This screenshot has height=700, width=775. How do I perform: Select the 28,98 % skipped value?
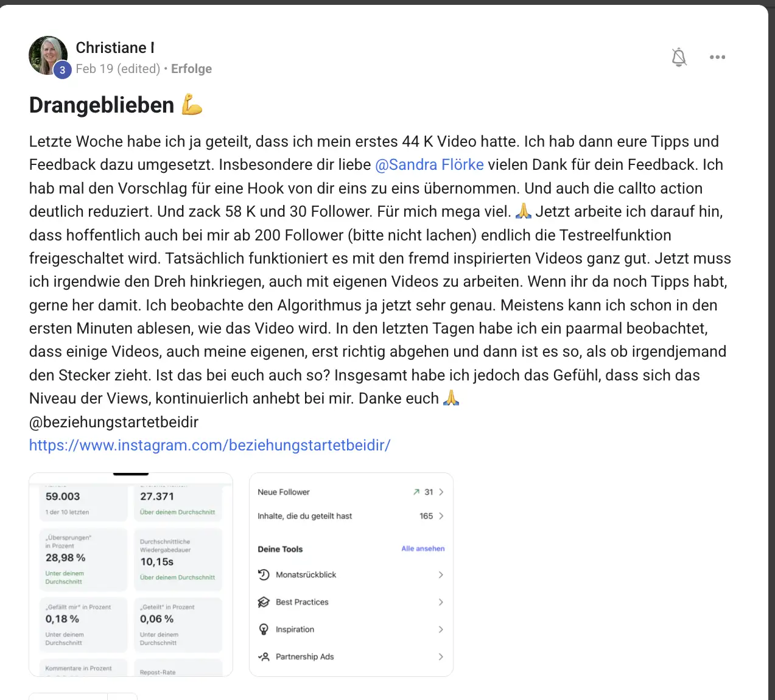coord(65,558)
